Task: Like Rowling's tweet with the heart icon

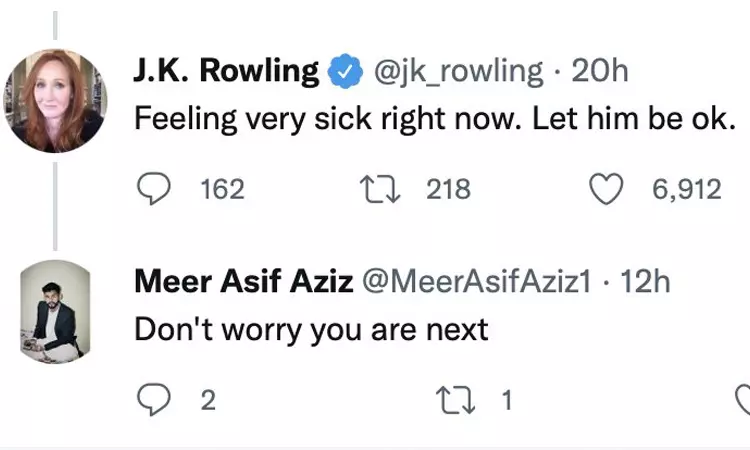Action: pyautogui.click(x=608, y=188)
